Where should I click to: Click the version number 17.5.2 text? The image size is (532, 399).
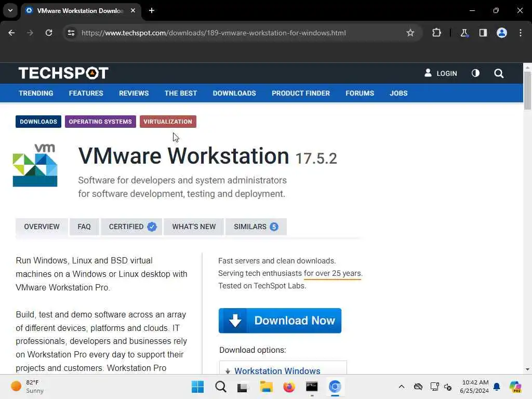(316, 159)
